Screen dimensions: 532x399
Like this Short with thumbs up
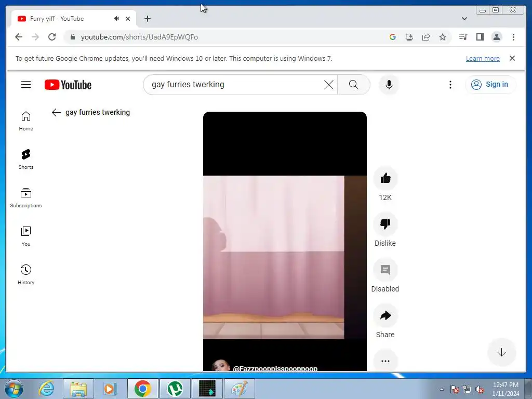click(385, 178)
